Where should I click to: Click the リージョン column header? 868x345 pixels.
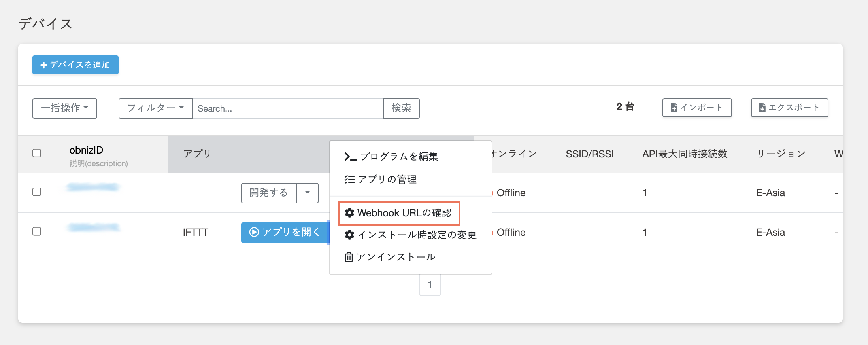[781, 154]
